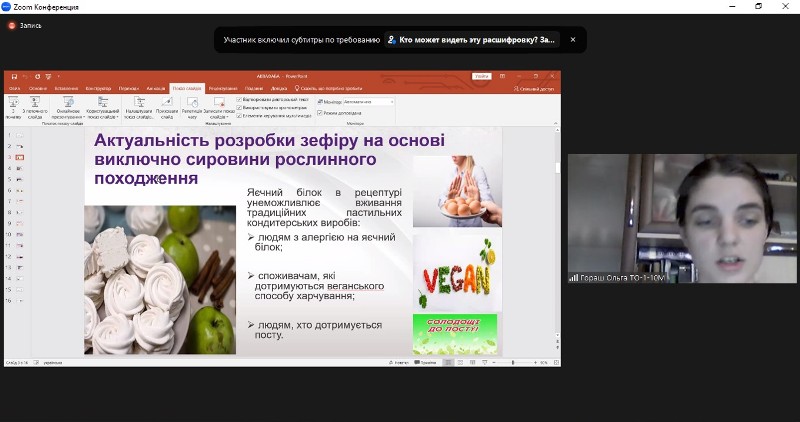
Task: Start Slide Show icon in status bar
Action: (x=485, y=363)
